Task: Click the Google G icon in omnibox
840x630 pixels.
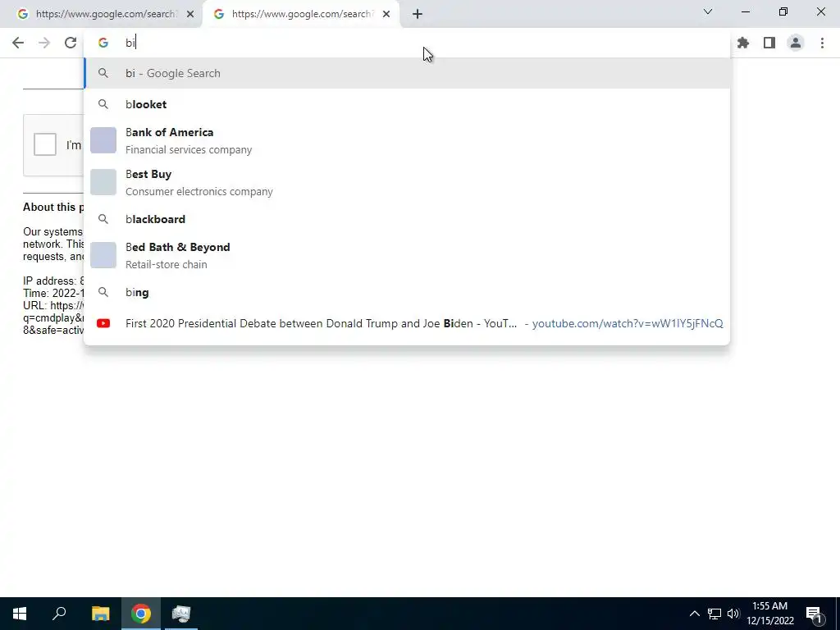Action: point(103,43)
